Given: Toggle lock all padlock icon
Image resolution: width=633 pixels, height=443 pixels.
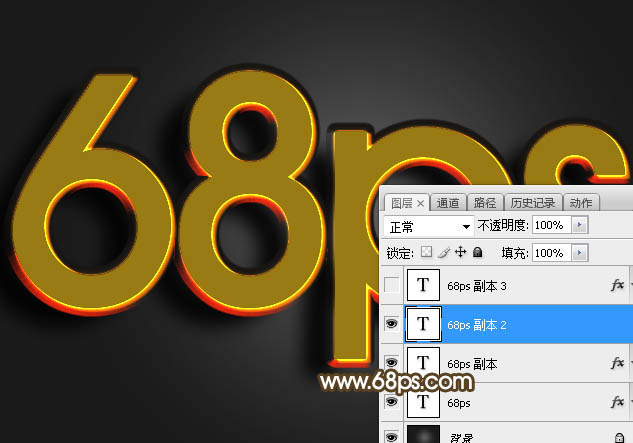Looking at the screenshot, I should point(478,252).
